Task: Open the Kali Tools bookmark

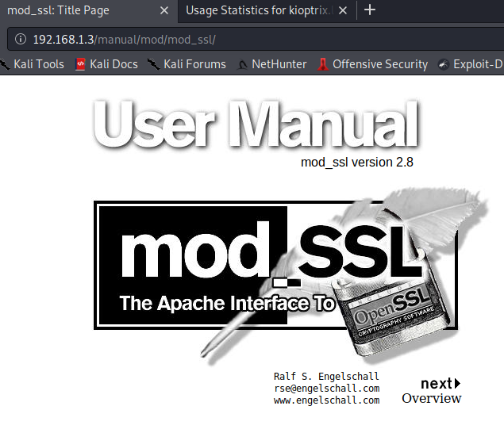Action: coord(32,64)
